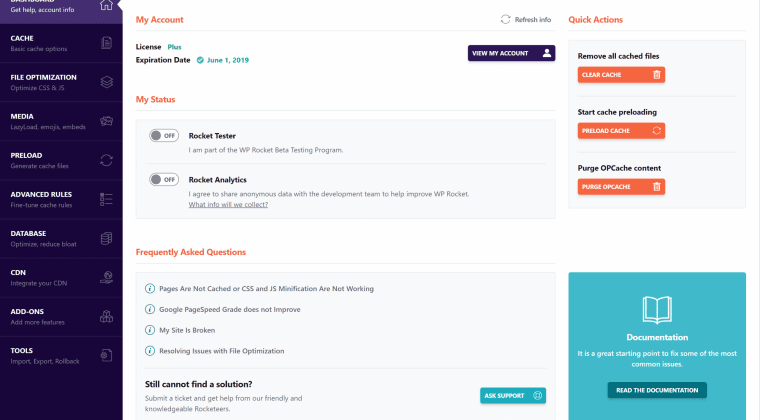Open the CDN settings section
This screenshot has height=420, width=760.
61,278
